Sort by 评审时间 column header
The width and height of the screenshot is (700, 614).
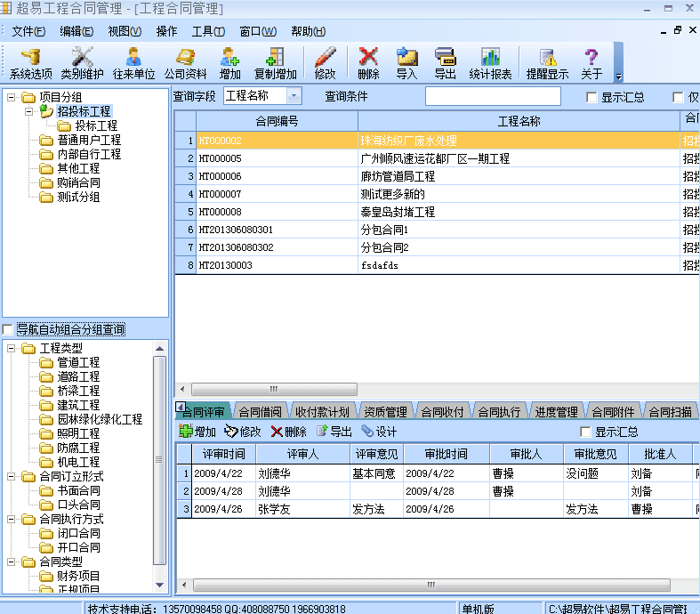pyautogui.click(x=223, y=454)
